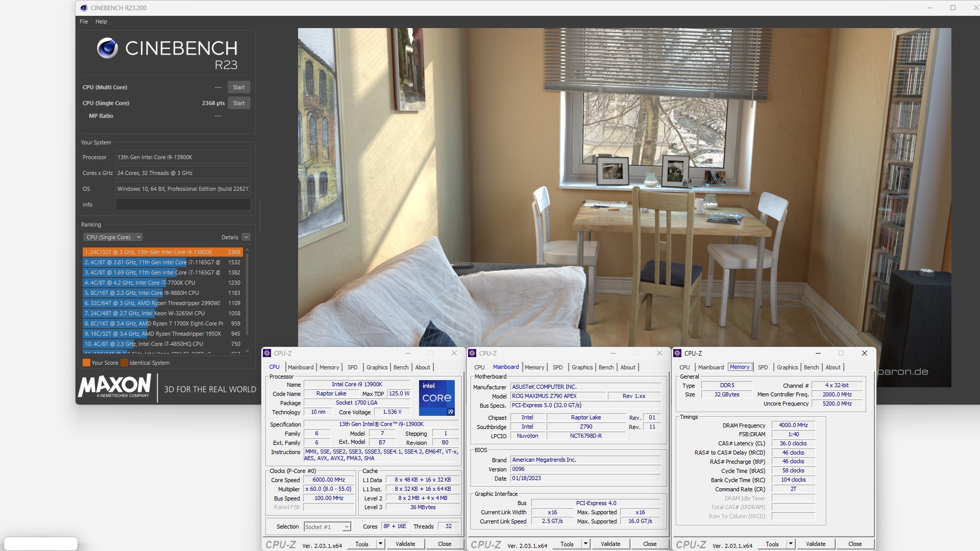Click ranking list scroll down arrow
This screenshot has width=980, height=551.
coord(247,351)
